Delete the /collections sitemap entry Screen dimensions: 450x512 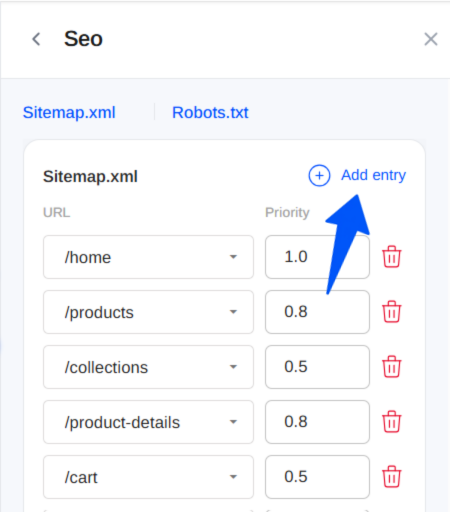[392, 367]
